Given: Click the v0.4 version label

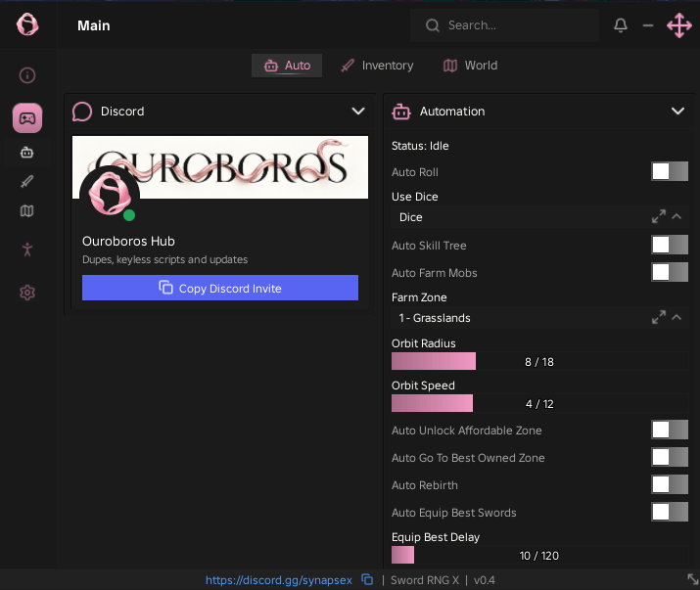Looking at the screenshot, I should tap(485, 580).
